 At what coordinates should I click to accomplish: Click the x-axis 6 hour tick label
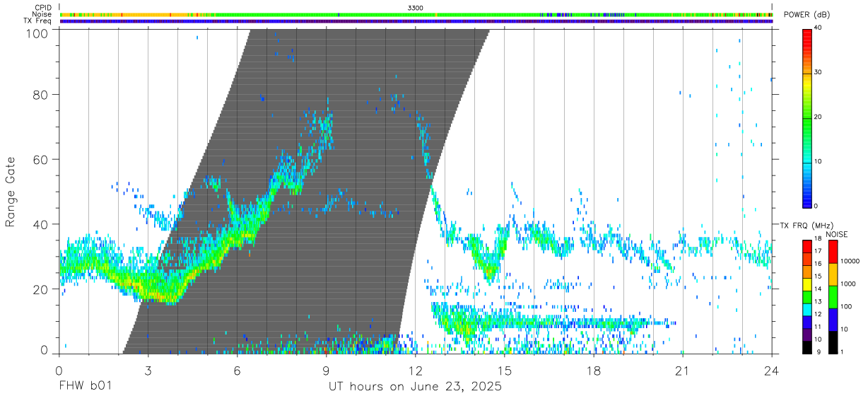pos(237,371)
